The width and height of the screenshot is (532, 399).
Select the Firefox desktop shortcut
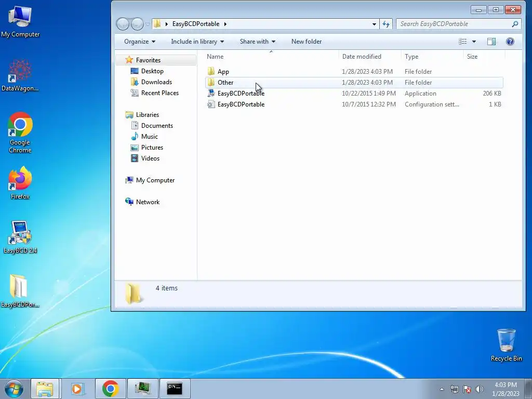[x=20, y=183]
